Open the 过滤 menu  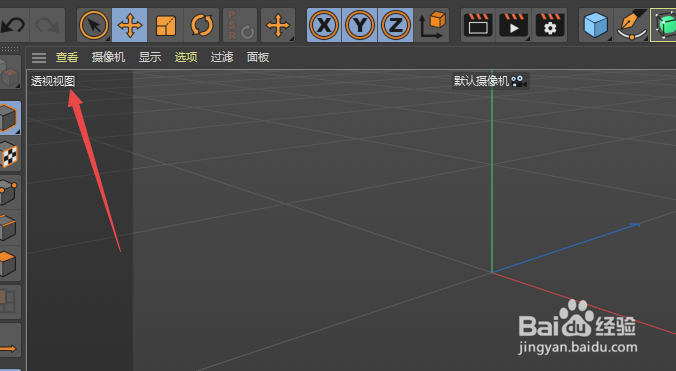[x=222, y=57]
